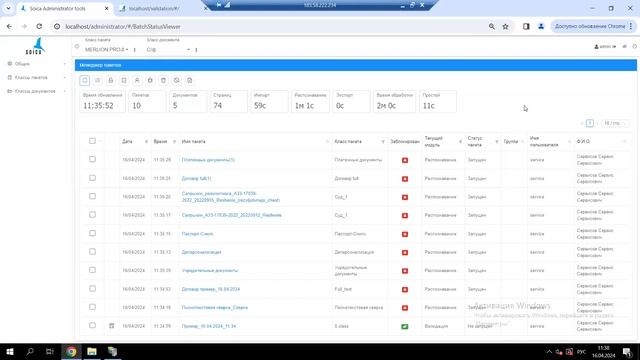Toggle the sidebar collapse icon beside Класс пакета

pos(77,47)
